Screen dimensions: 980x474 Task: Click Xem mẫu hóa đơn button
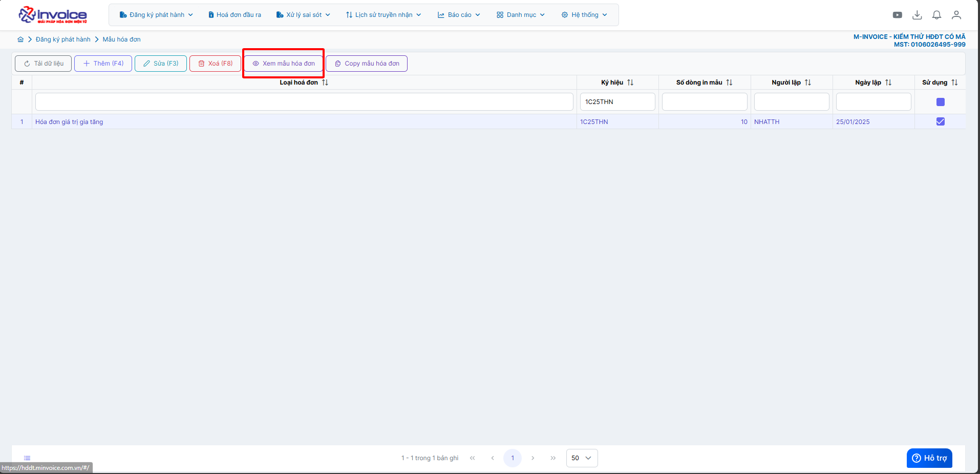pos(284,64)
